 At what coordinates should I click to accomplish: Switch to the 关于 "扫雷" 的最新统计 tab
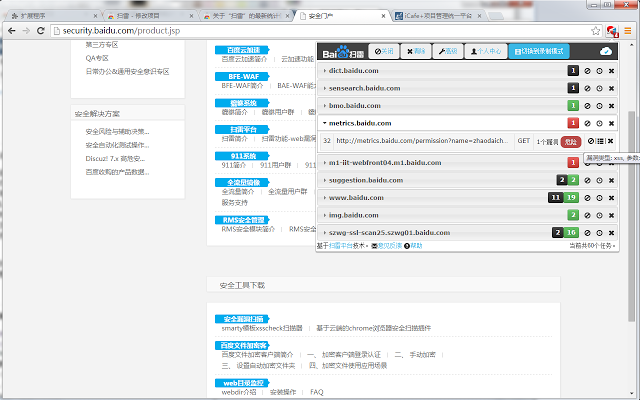click(x=245, y=16)
